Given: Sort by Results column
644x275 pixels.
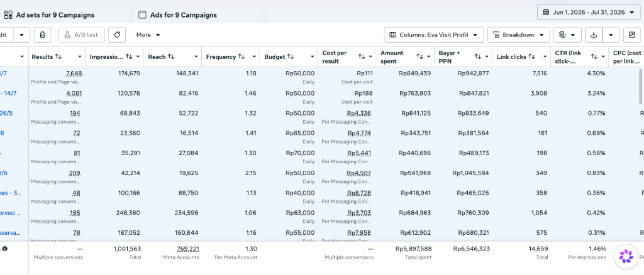Looking at the screenshot, I should pyautogui.click(x=58, y=57).
